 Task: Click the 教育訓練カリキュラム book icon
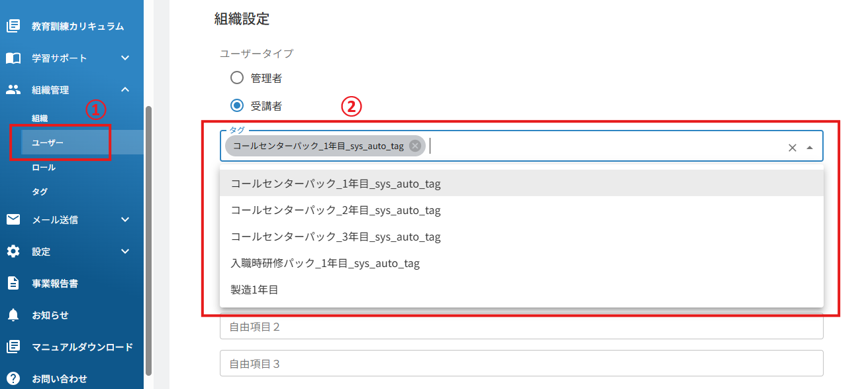[13, 27]
